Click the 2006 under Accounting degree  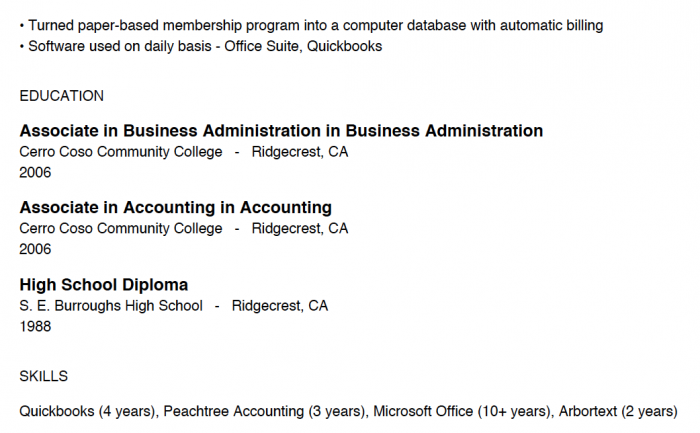coord(35,249)
